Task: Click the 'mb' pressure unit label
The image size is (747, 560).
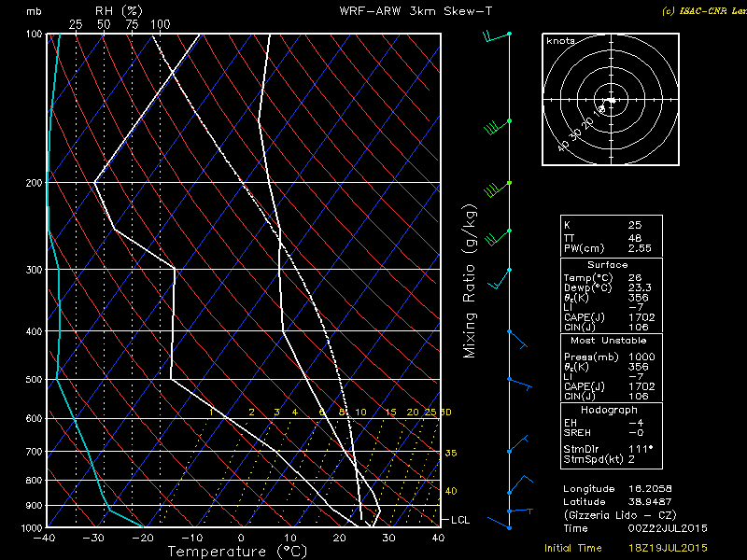Action: [34, 11]
